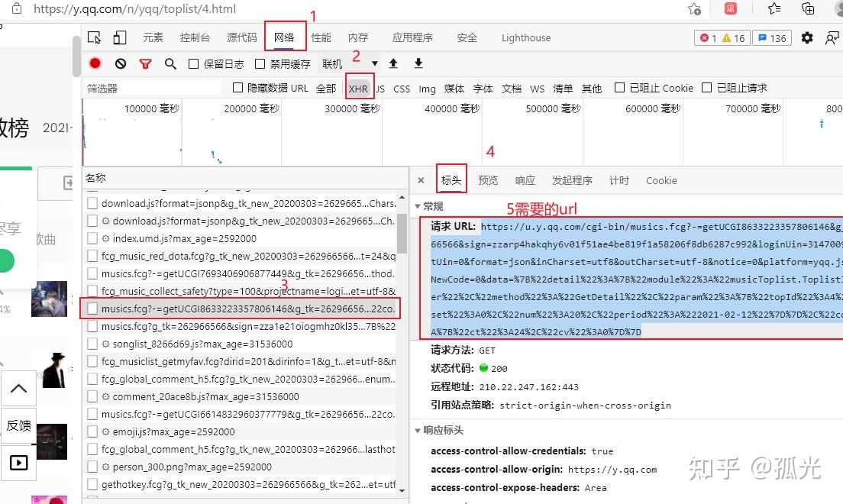
Task: Click the site lock icon in address bar
Action: [x=17, y=8]
